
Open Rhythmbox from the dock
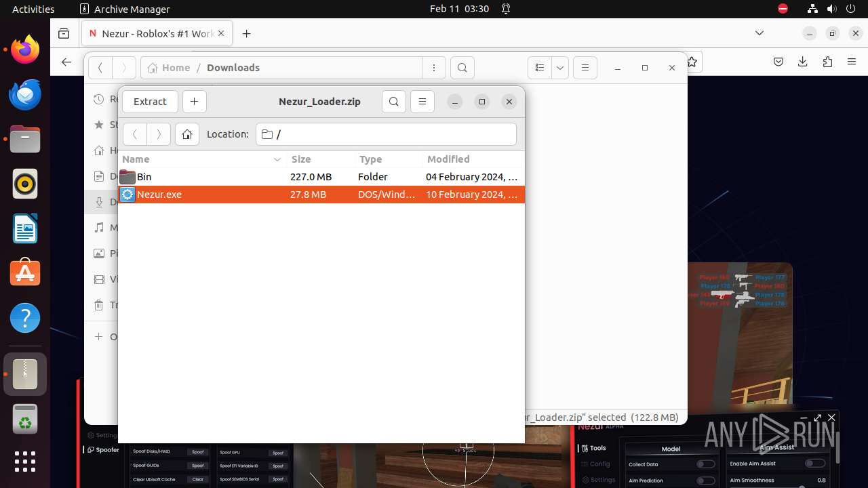click(x=25, y=184)
